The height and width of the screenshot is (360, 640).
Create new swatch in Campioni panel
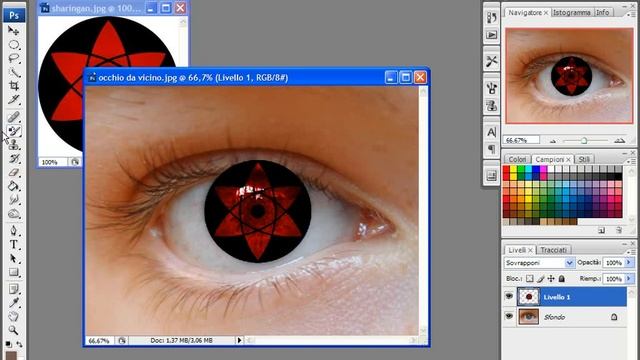coord(602,231)
